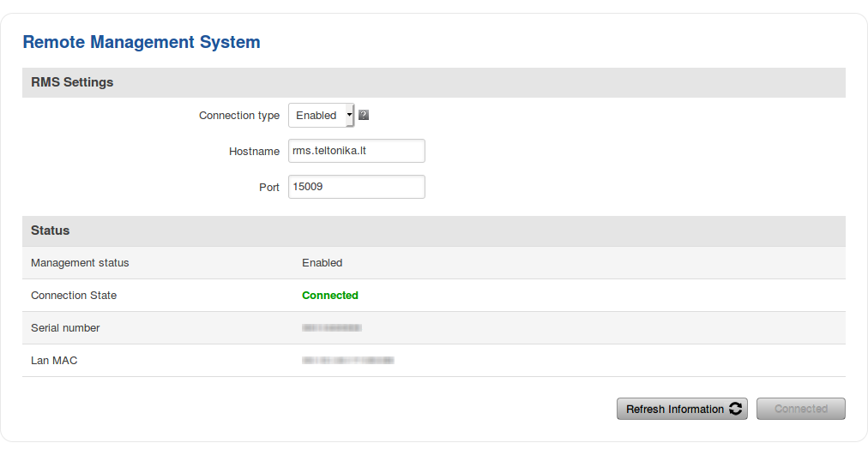The height and width of the screenshot is (455, 868).
Task: Click the blurred Serial number value
Action: tap(331, 328)
